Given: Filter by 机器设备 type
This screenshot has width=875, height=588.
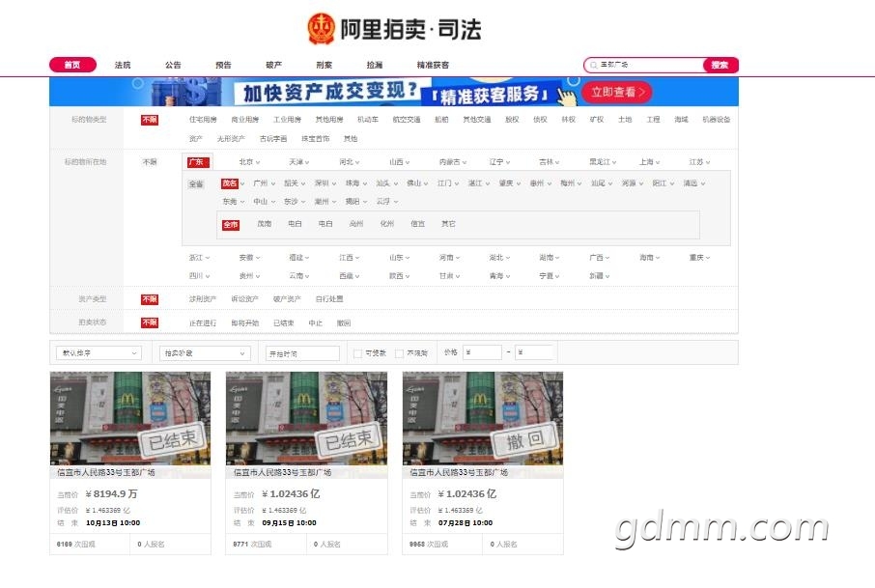Looking at the screenshot, I should tap(716, 120).
